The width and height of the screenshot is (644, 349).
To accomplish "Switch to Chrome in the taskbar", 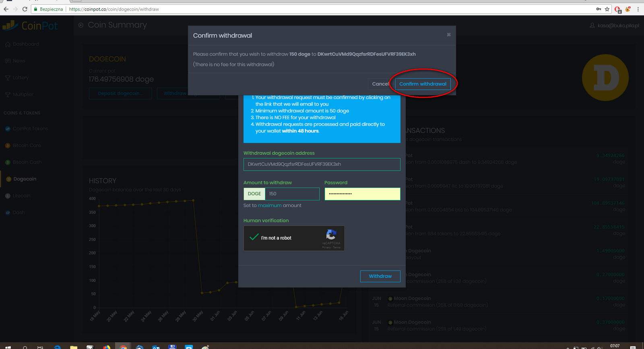I will click(x=123, y=347).
